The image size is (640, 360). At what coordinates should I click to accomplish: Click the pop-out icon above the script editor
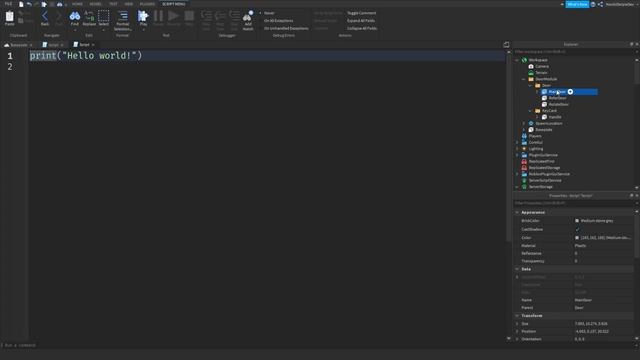pyautogui.click(x=506, y=44)
